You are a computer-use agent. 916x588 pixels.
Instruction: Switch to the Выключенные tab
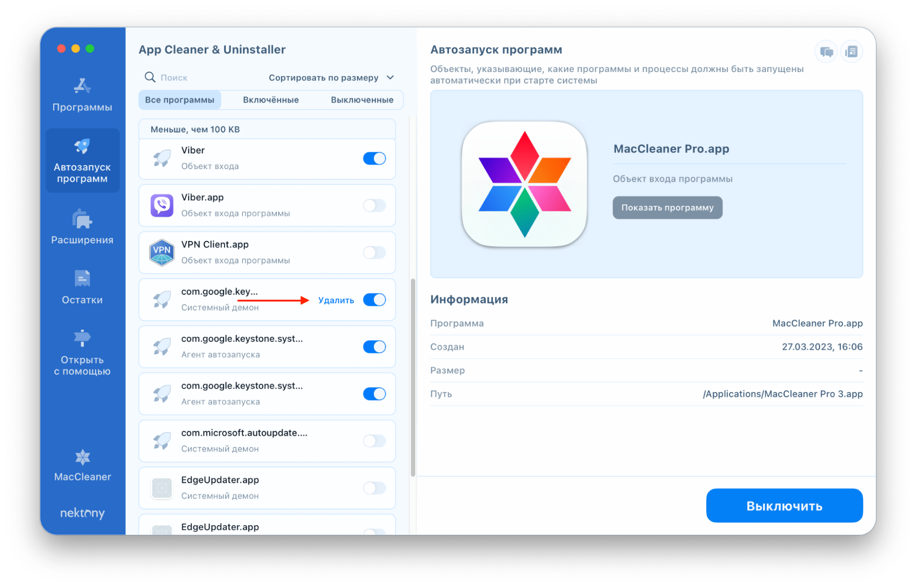(x=362, y=100)
